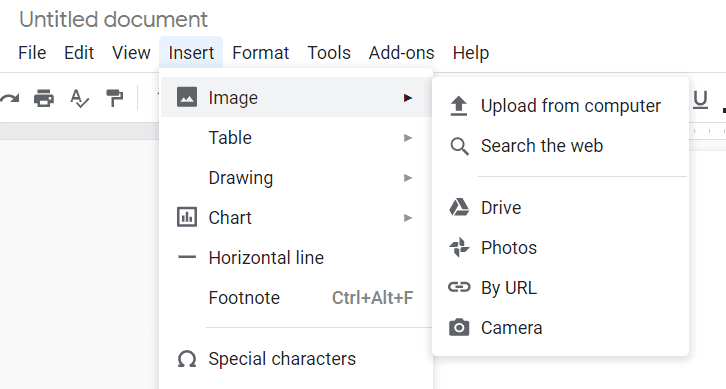Click the upload arrow icon
The height and width of the screenshot is (389, 726).
coord(459,106)
